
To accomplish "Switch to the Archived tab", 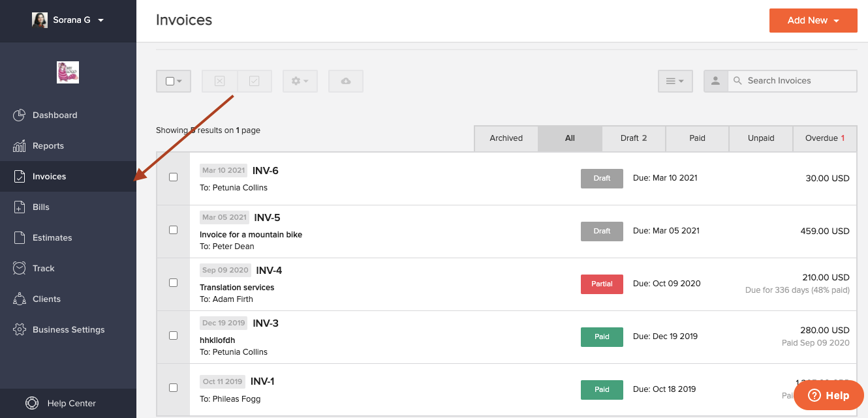I will [x=506, y=138].
